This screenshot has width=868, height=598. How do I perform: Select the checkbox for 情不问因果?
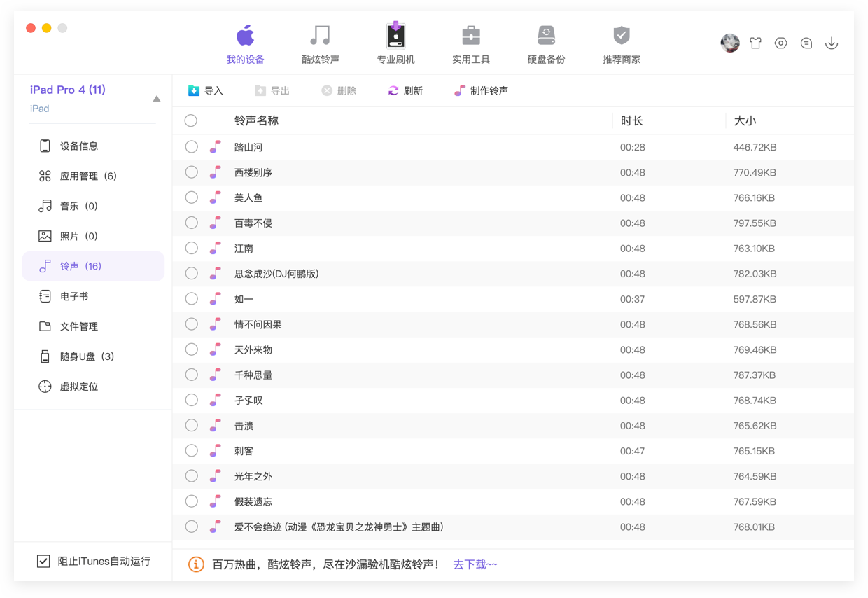click(191, 324)
